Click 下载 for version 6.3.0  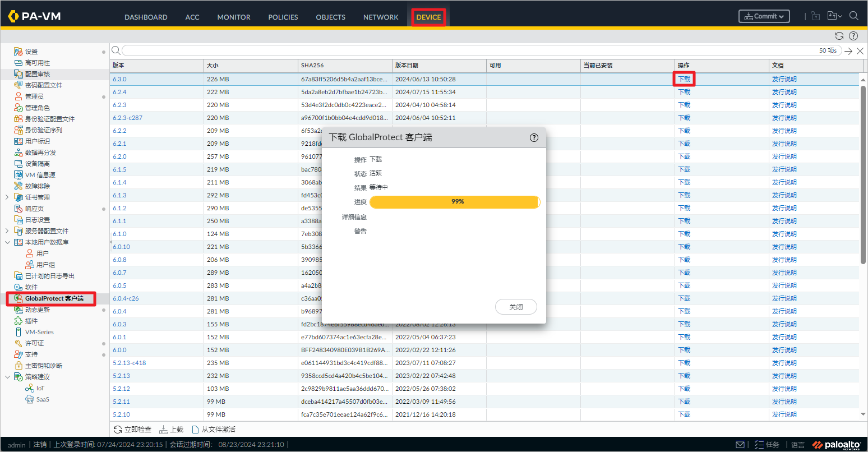point(684,79)
